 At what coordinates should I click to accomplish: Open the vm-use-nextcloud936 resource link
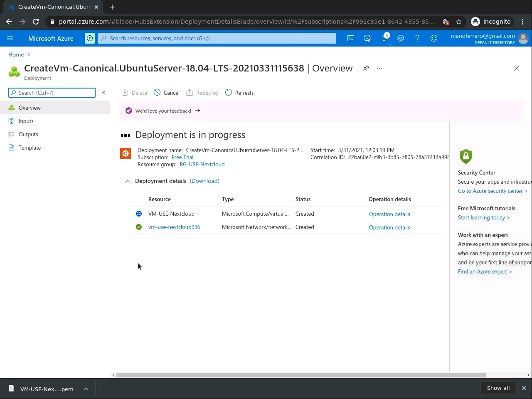[174, 227]
